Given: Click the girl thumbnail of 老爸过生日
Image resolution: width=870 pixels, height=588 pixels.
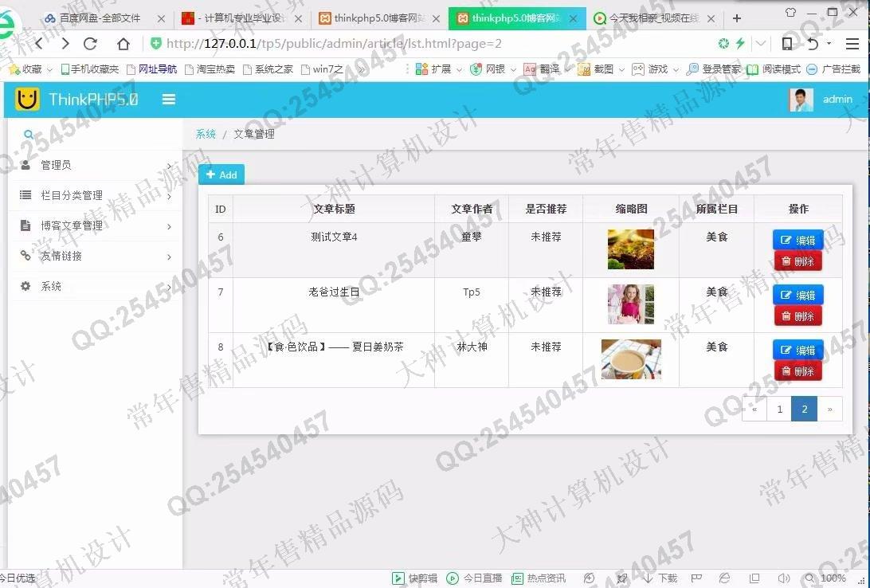Looking at the screenshot, I should point(631,304).
